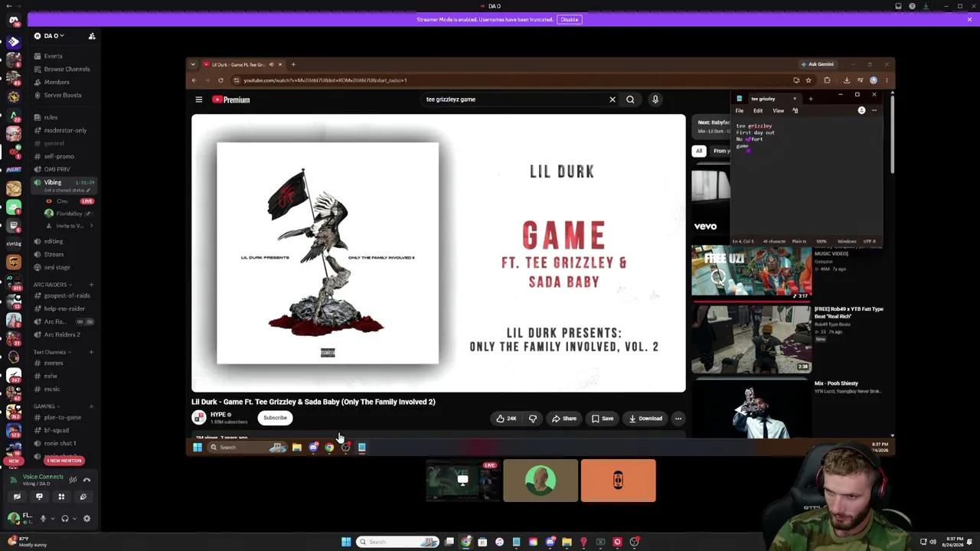Bookmark this page with the star icon

[808, 80]
